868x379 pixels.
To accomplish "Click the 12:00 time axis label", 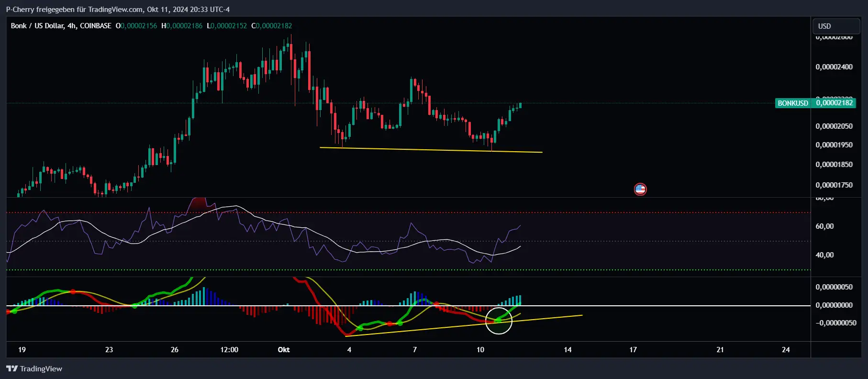I will [x=229, y=350].
